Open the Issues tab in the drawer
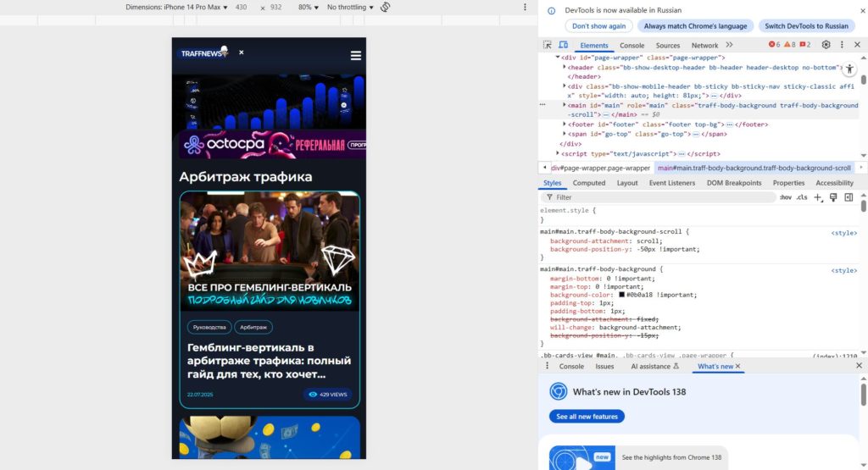The height and width of the screenshot is (470, 868). (604, 366)
